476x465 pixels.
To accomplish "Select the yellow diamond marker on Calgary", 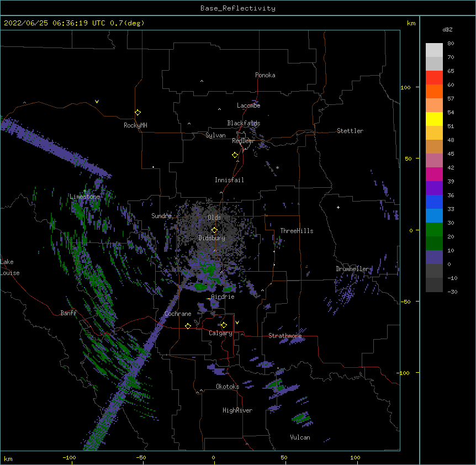I will coord(224,325).
